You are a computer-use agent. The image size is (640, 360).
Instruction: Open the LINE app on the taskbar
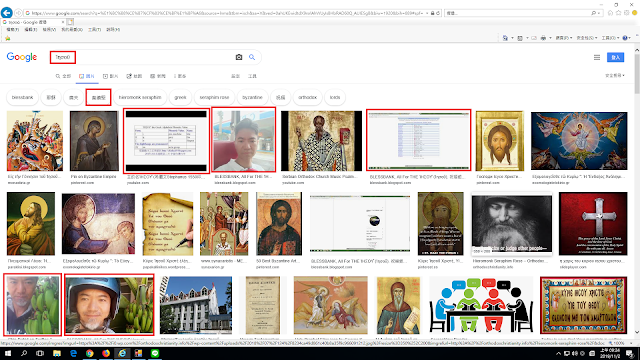[x=155, y=353]
